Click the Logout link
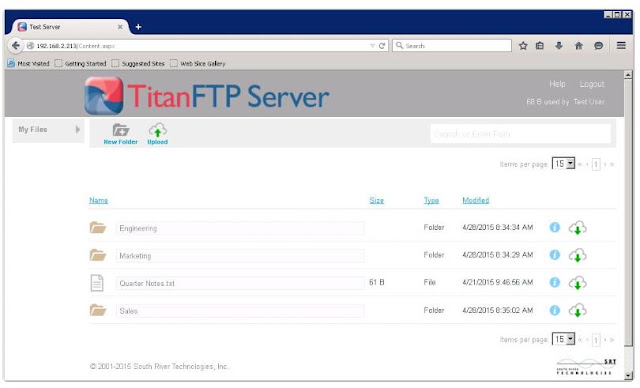Viewport: 640px width, 388px height. tap(592, 84)
